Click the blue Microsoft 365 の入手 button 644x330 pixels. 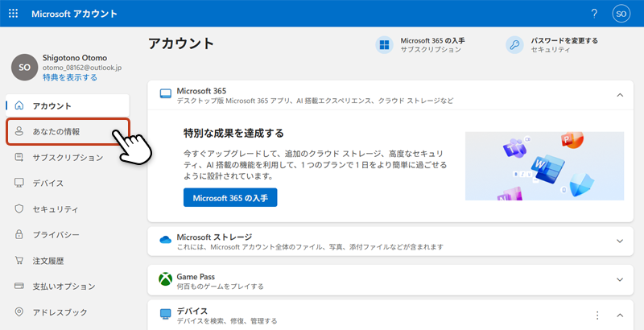click(230, 198)
